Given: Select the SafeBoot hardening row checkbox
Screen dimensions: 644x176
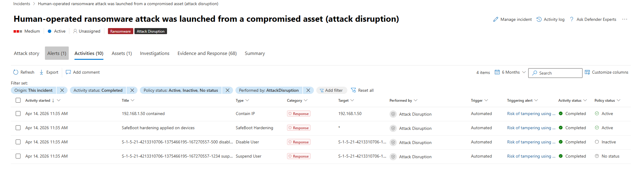Looking at the screenshot, I should [x=18, y=128].
